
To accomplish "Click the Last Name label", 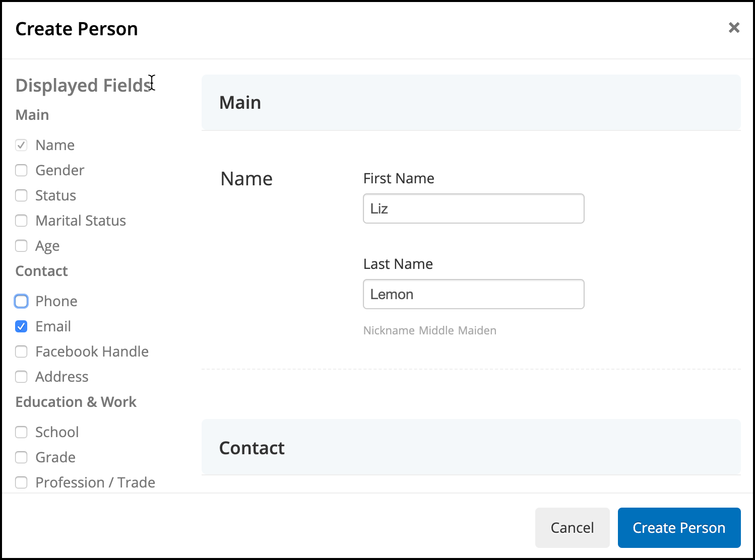I will [x=398, y=264].
